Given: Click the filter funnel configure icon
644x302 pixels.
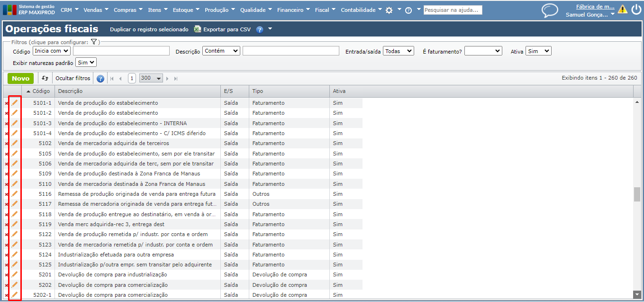Looking at the screenshot, I should coord(94,42).
